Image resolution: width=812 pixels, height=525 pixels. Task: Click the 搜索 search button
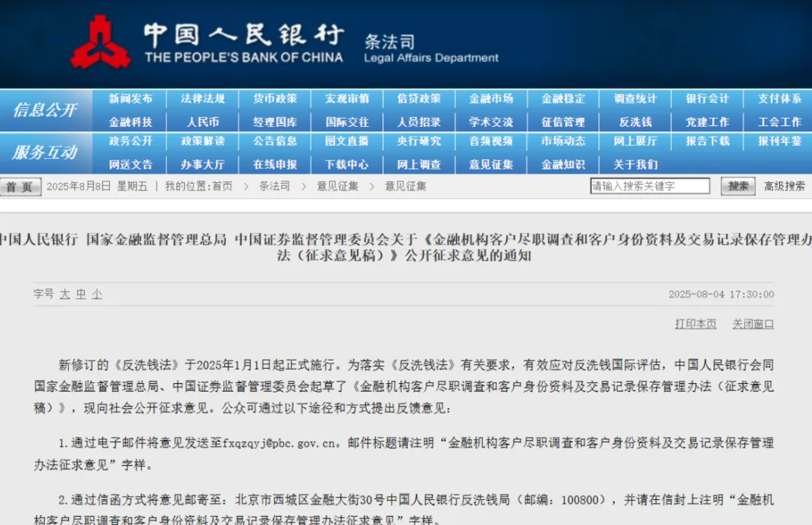click(738, 186)
